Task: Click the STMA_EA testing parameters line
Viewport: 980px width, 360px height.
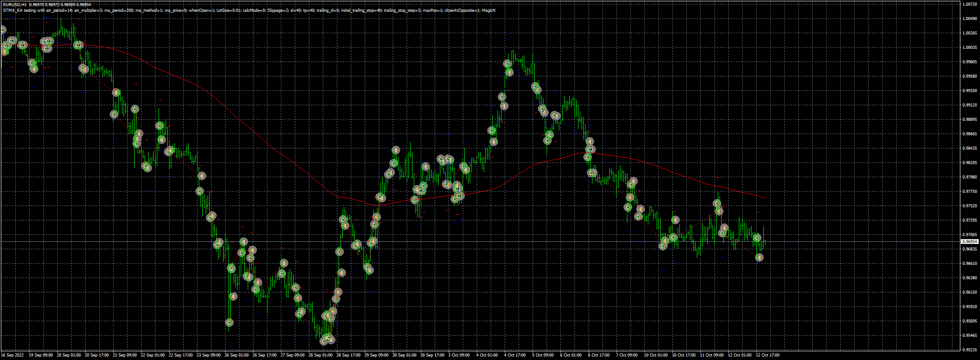Action: click(249, 10)
